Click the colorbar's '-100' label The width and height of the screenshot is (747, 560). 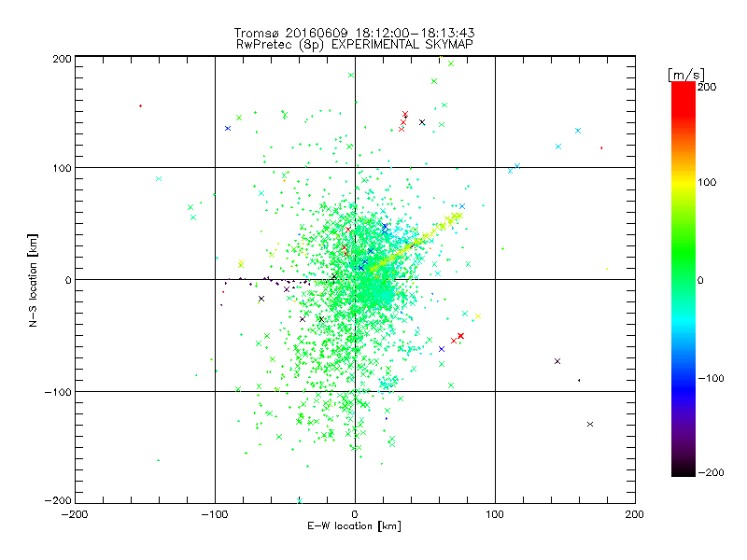click(711, 378)
